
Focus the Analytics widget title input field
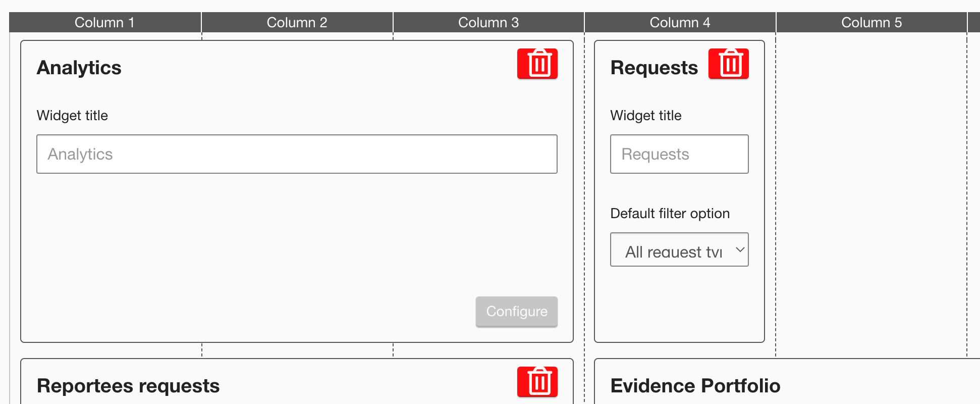click(297, 154)
